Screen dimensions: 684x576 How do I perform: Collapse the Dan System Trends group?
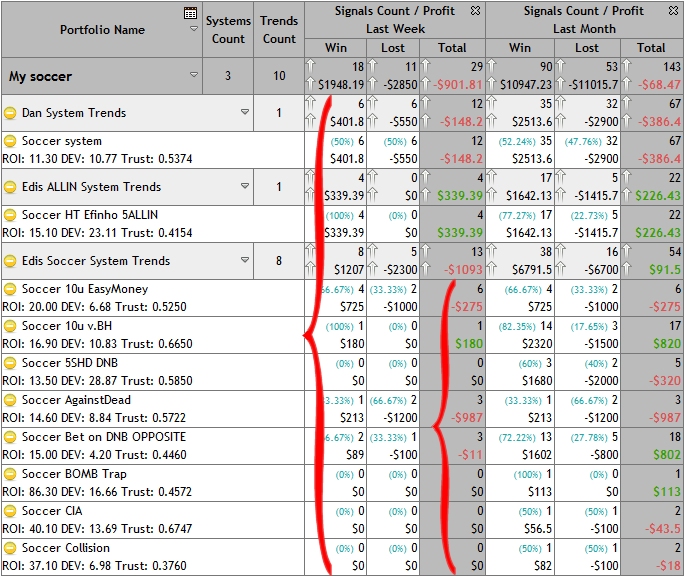(244, 113)
